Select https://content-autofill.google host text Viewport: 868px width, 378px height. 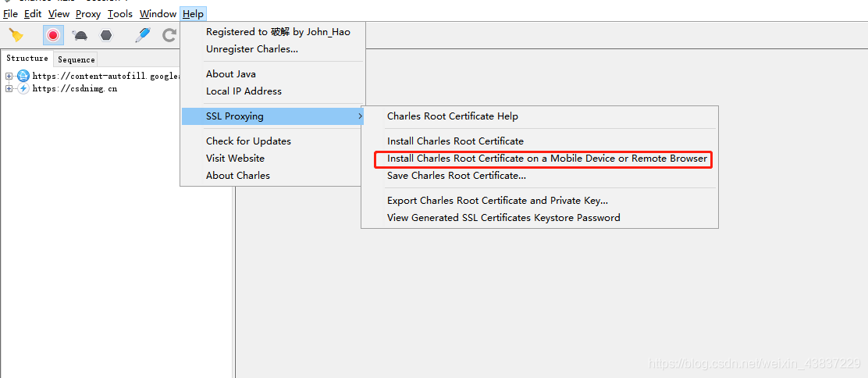[x=106, y=76]
